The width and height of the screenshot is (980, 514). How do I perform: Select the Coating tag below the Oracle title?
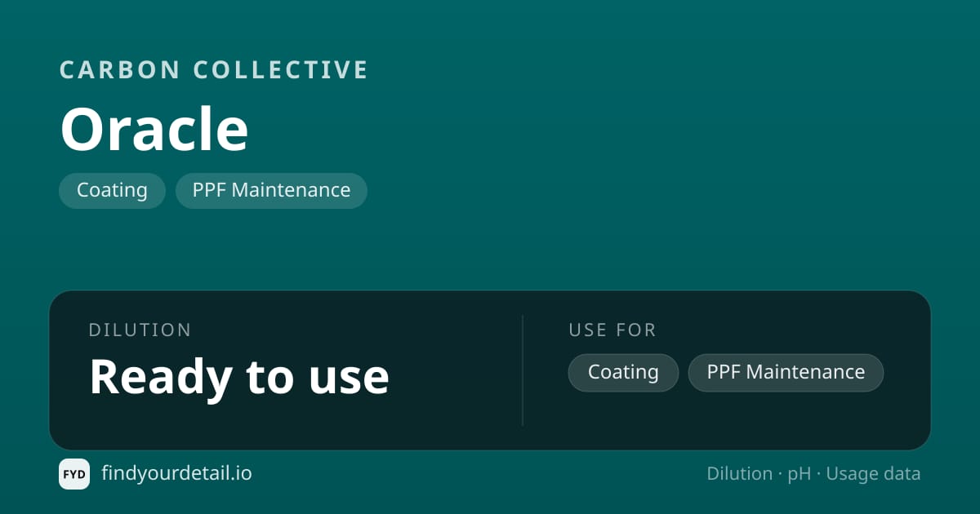[112, 190]
